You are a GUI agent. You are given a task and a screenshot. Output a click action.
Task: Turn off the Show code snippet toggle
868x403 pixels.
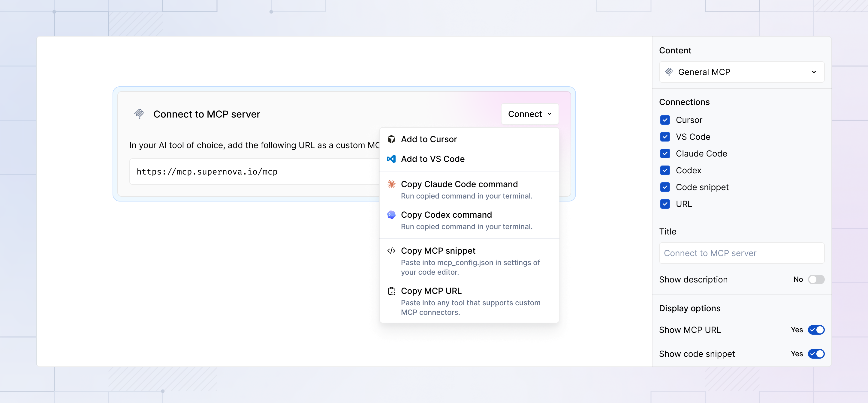click(x=816, y=354)
